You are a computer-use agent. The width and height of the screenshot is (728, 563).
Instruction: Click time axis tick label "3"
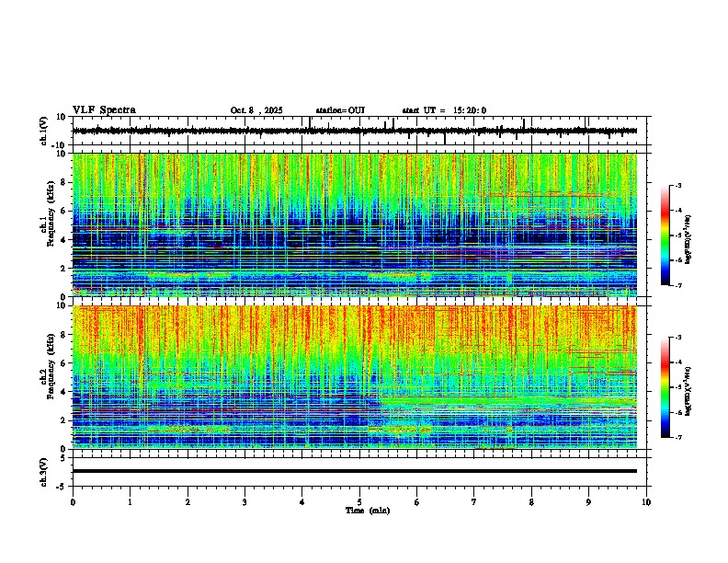pyautogui.click(x=245, y=502)
